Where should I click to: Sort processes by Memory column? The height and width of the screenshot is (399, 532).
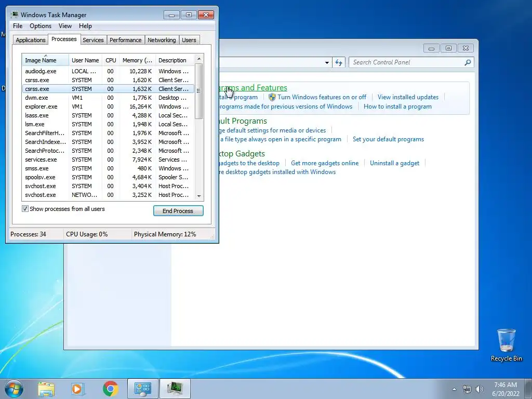pos(137,60)
